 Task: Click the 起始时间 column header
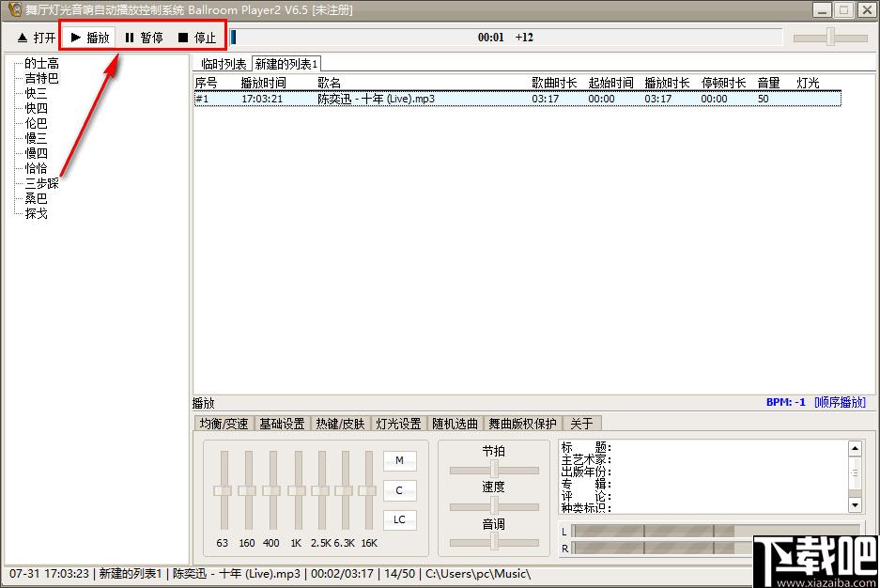coord(610,83)
